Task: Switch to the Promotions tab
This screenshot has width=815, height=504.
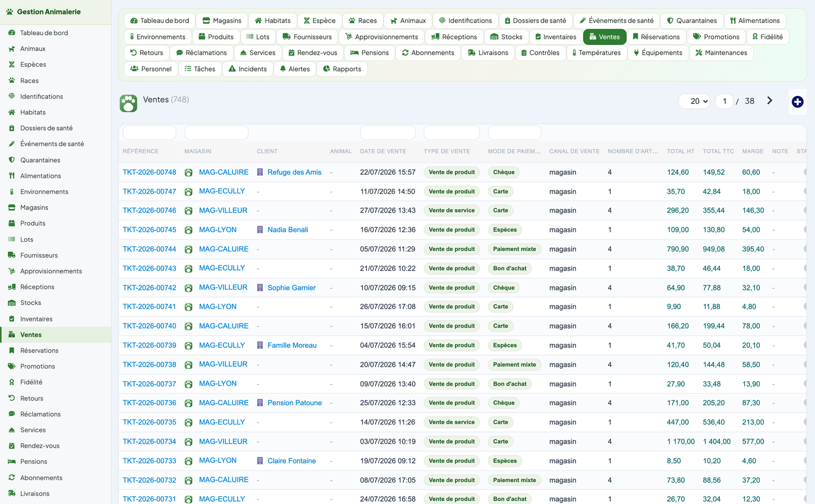Action: point(716,37)
